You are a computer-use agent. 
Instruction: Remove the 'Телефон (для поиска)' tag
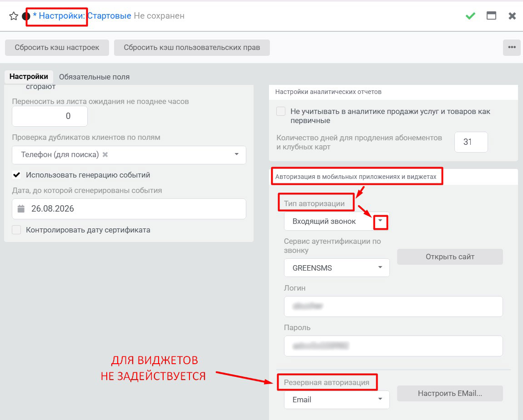105,155
